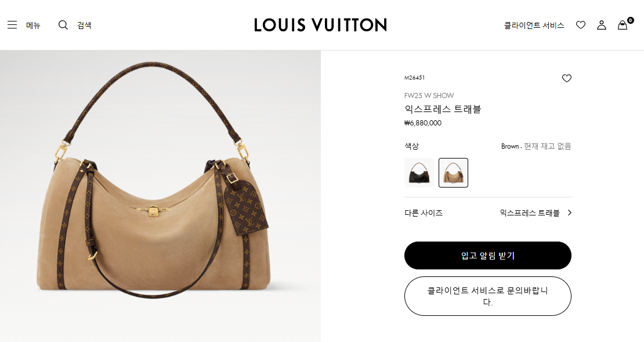Open 클라이언트 서비스 in the header

tap(534, 26)
